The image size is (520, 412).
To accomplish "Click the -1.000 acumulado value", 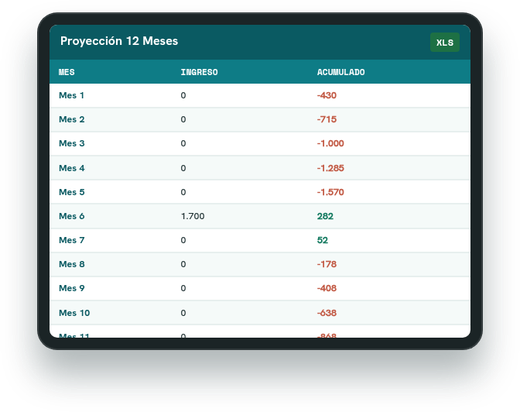I will pyautogui.click(x=330, y=143).
